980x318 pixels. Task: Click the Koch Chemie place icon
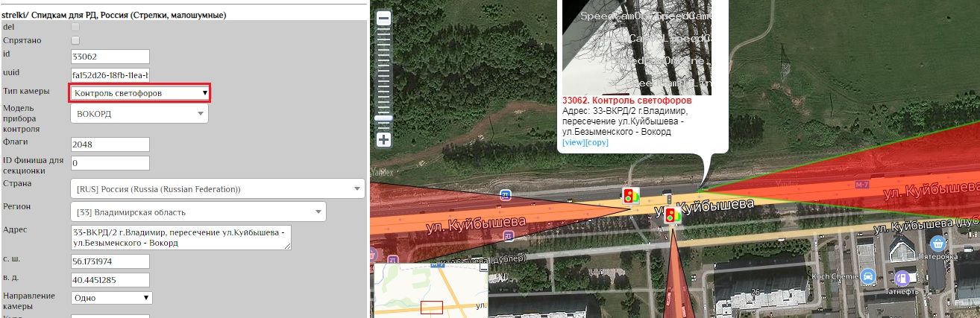(x=867, y=276)
